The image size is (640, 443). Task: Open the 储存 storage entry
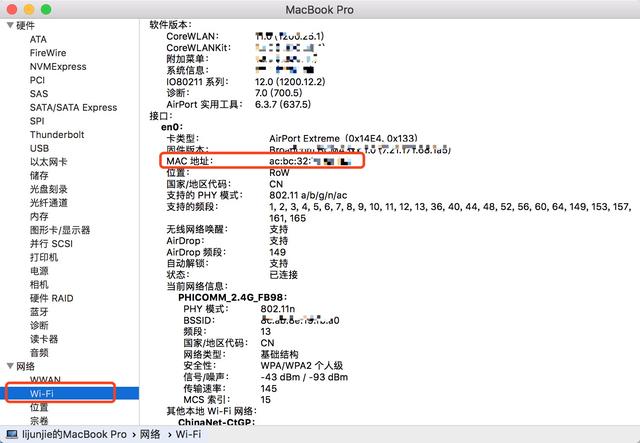(x=39, y=176)
